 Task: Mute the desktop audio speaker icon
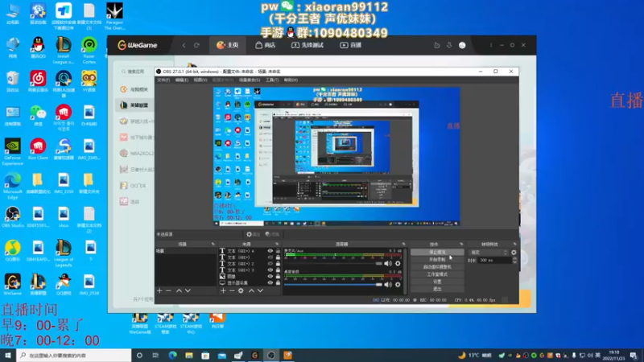[388, 285]
